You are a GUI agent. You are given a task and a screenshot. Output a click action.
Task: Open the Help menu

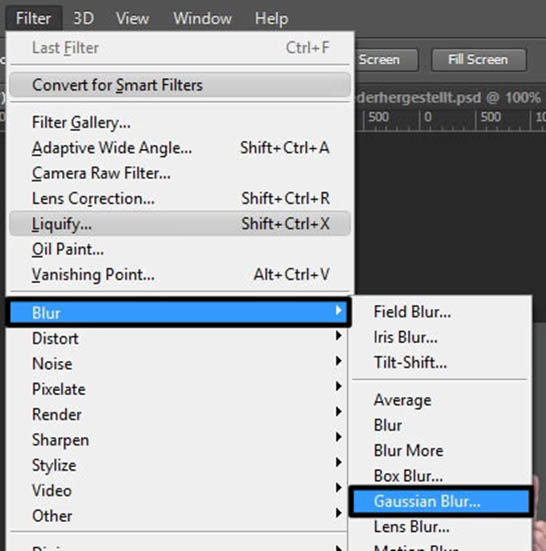coord(272,18)
